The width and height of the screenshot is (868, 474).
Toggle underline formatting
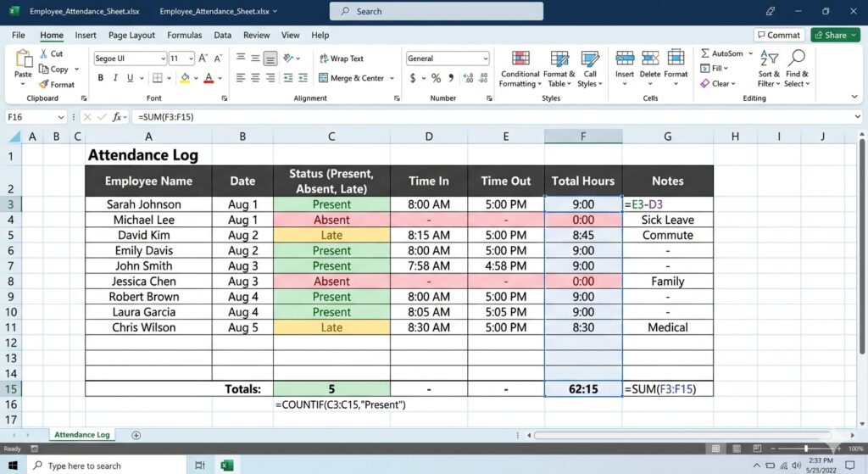(130, 78)
